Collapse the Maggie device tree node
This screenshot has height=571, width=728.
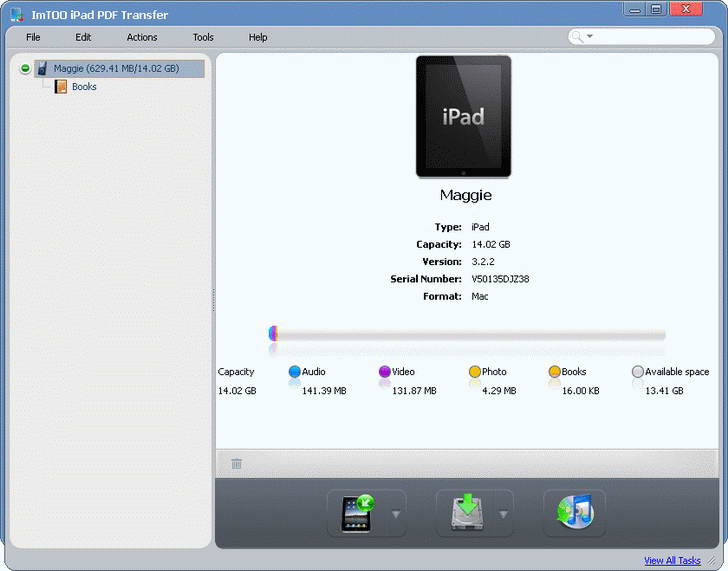(25, 69)
